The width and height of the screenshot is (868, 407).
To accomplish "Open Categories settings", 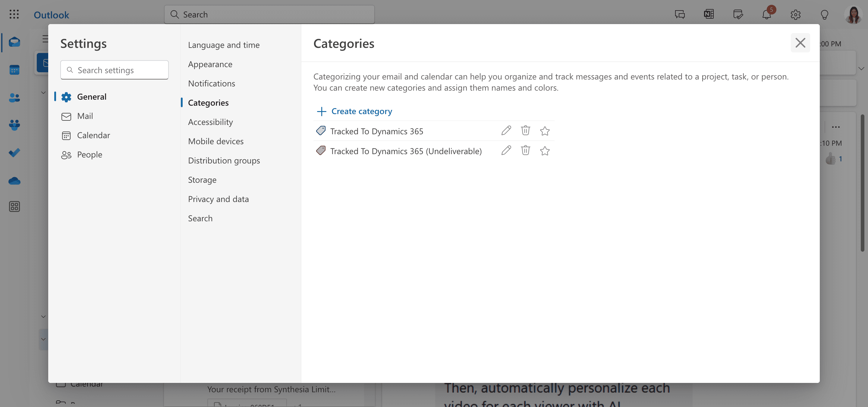I will [208, 103].
